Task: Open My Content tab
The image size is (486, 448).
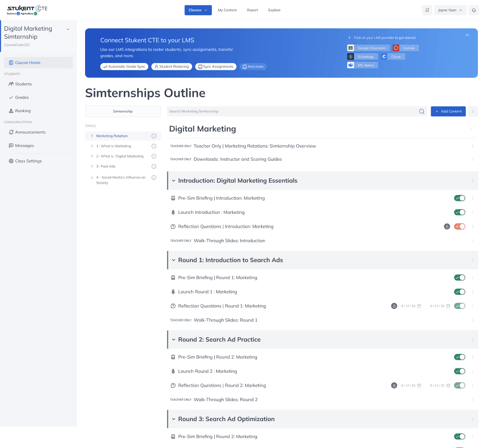Action: [227, 10]
